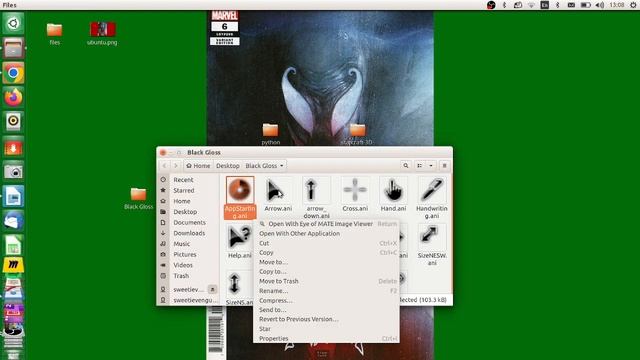Open the volume indicator in top panel
The height and width of the screenshot is (360, 640).
(x=599, y=5)
